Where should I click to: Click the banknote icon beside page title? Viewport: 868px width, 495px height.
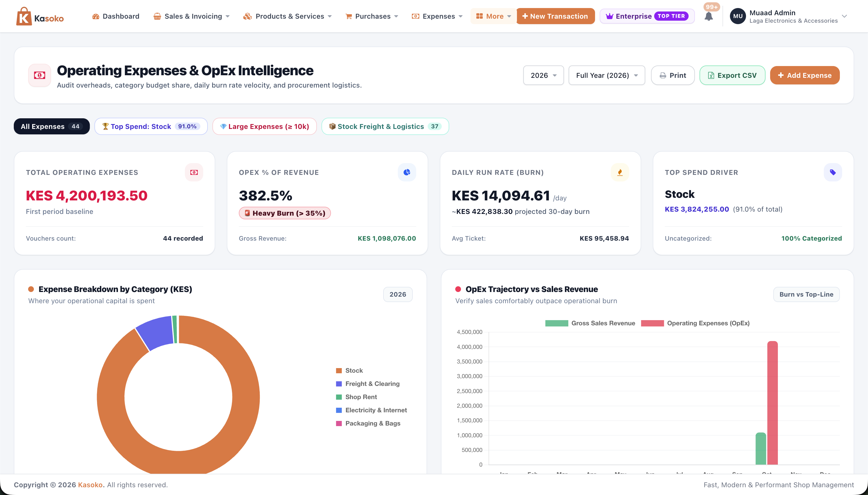[39, 75]
